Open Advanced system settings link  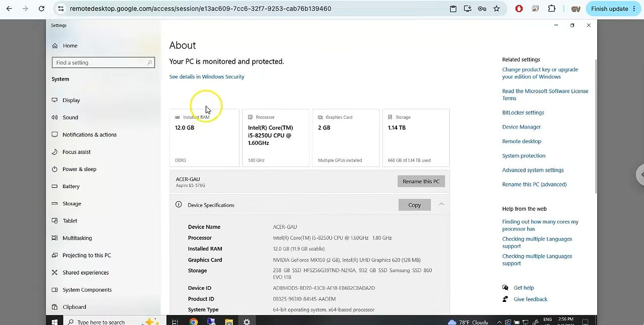click(533, 170)
